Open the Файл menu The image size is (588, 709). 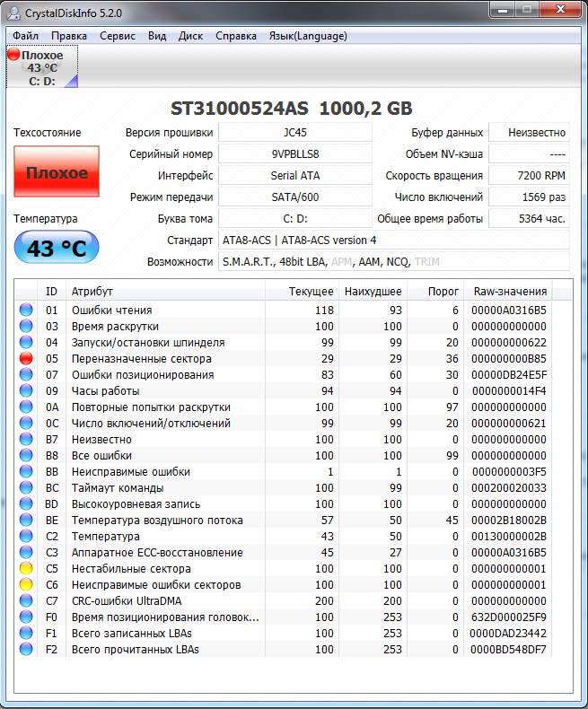coord(25,36)
